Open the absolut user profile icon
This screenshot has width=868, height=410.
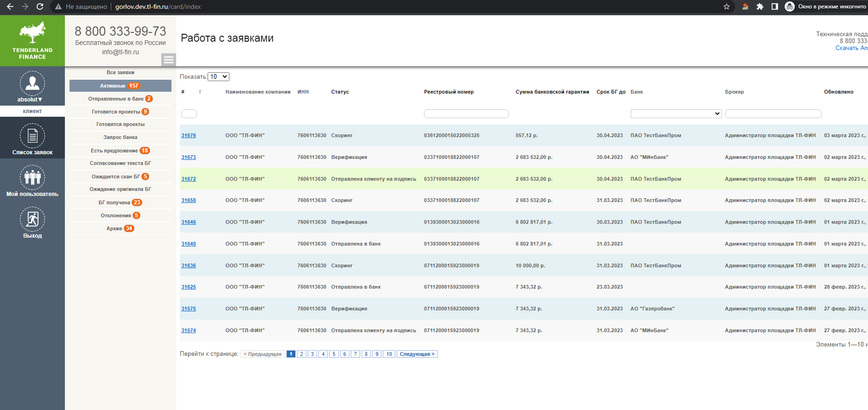pos(32,83)
